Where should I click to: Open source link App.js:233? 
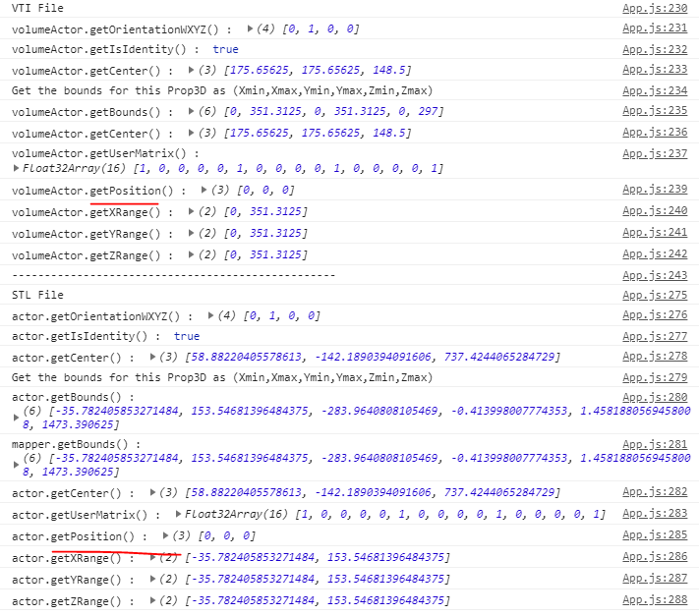655,70
